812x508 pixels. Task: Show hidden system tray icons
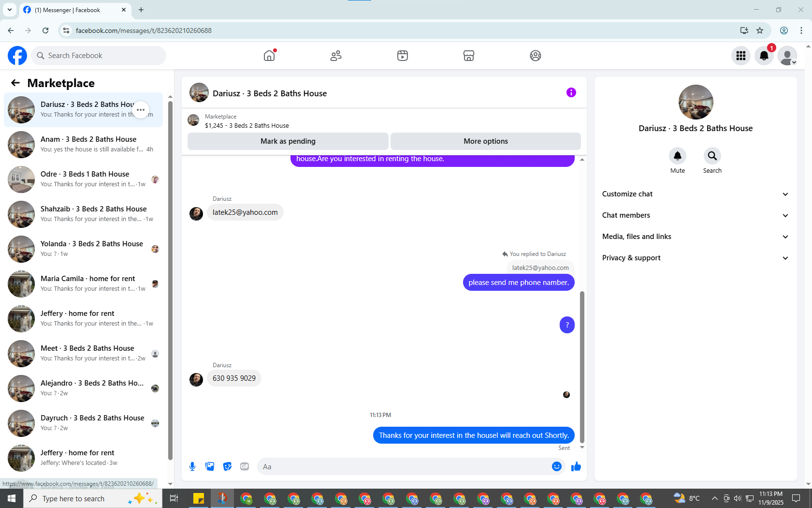[714, 498]
